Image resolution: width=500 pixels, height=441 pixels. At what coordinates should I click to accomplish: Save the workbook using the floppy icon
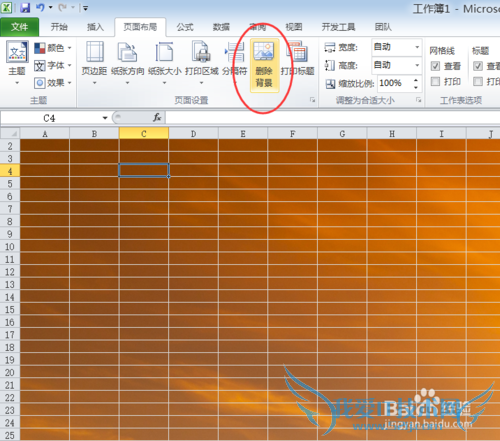tap(25, 7)
